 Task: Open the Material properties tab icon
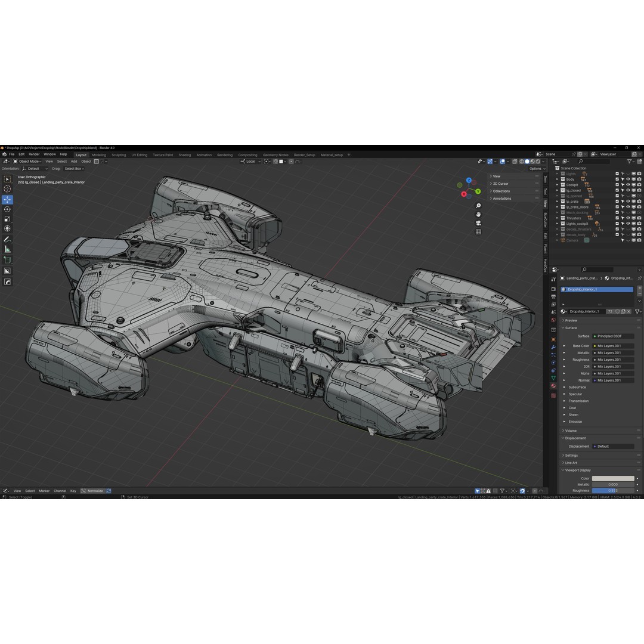(x=553, y=386)
